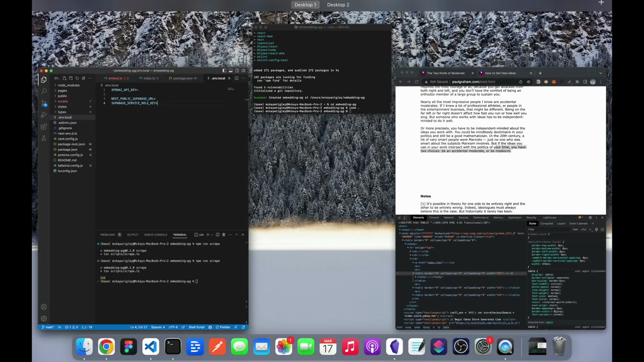Kill terminal with the trash icon
The width and height of the screenshot is (644, 362).
(x=223, y=234)
